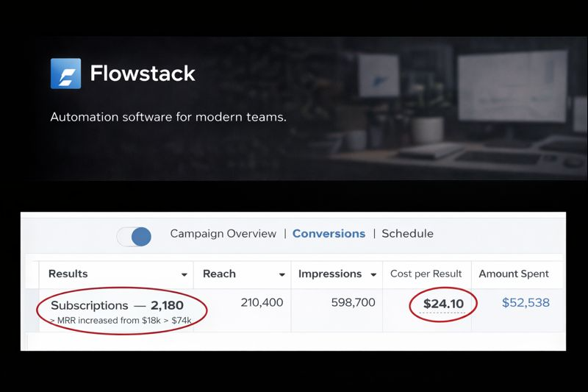Screen dimensions: 588x392
Task: Click the Cost per Result header
Action: [426, 274]
